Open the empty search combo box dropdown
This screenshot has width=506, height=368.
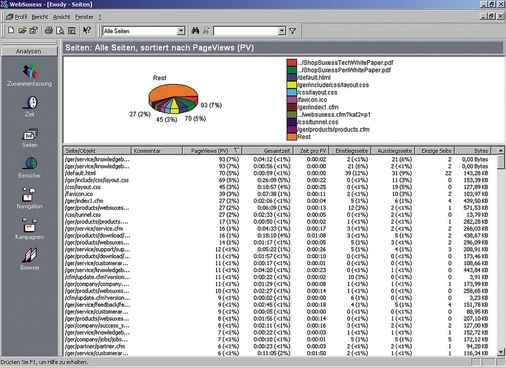282,31
